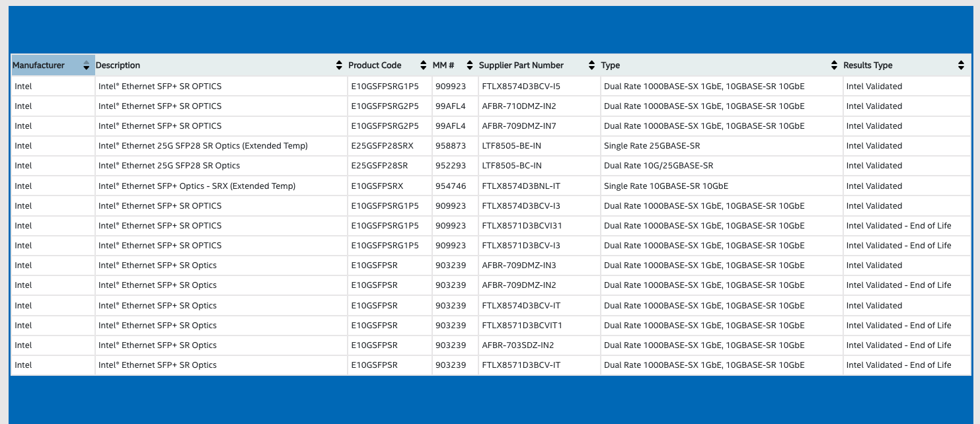Click supplier part FTLX8574D3BCV-IT
Viewport: 980px width, 424px height.
tap(521, 305)
